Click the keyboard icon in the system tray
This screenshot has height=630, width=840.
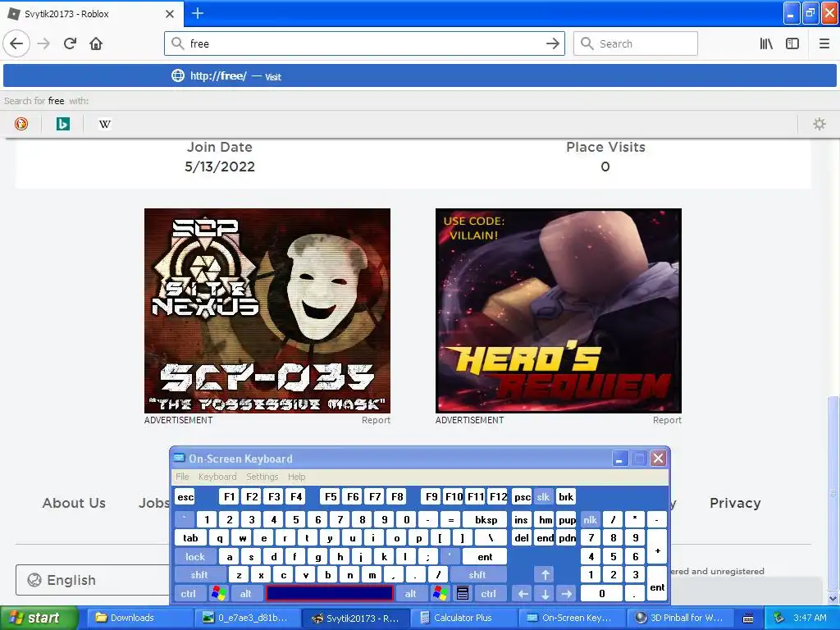748,619
